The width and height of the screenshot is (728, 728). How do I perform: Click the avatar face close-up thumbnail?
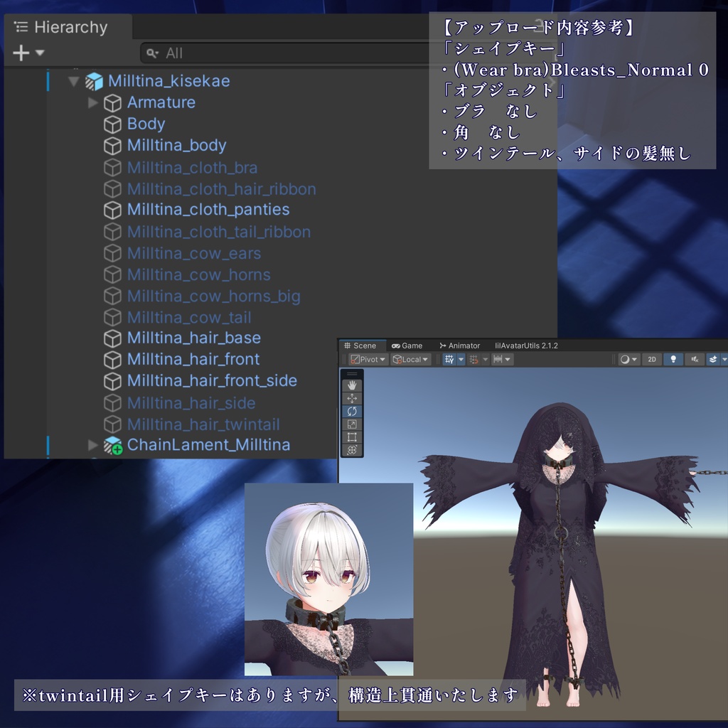click(x=328, y=579)
